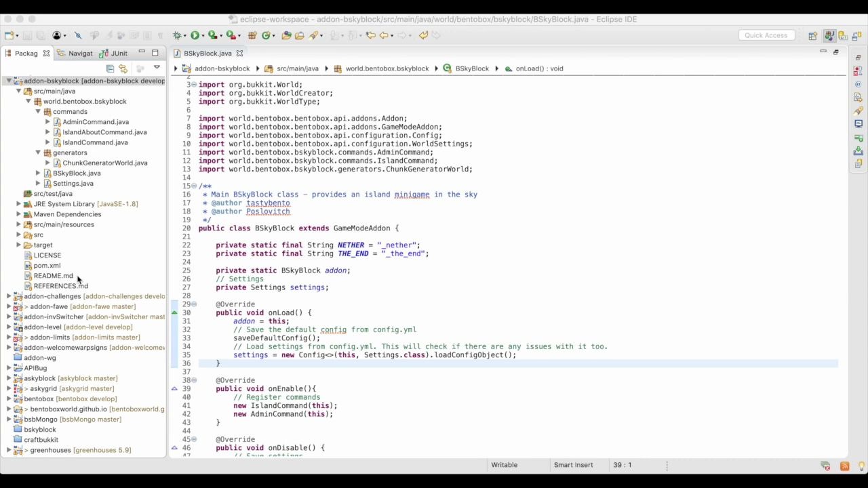Click the green Run button
The image size is (868, 488).
[x=195, y=35]
